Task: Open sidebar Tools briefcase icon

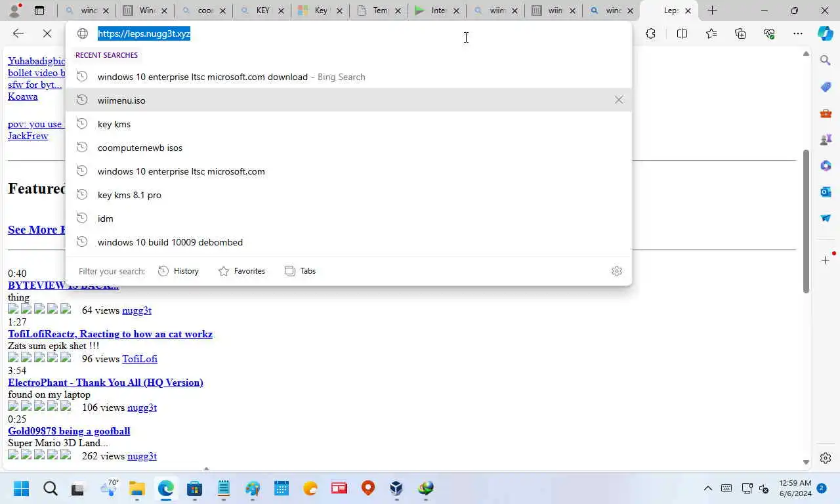Action: [x=826, y=113]
